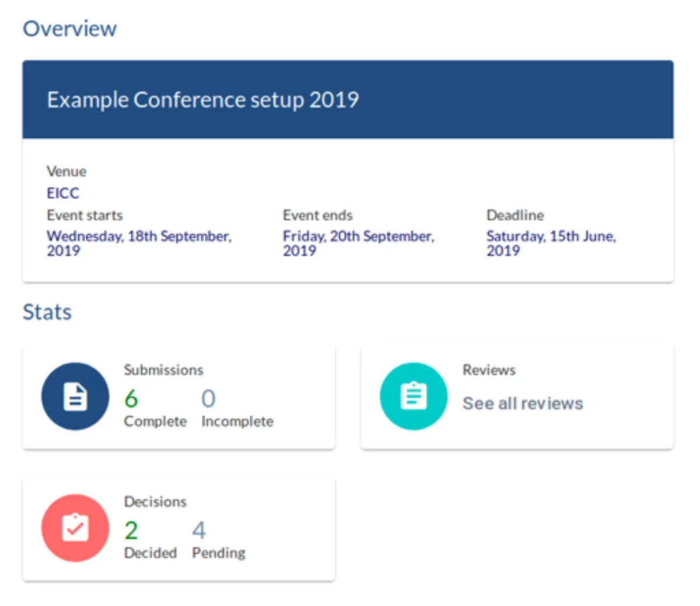Click the Event ends label

(x=318, y=215)
